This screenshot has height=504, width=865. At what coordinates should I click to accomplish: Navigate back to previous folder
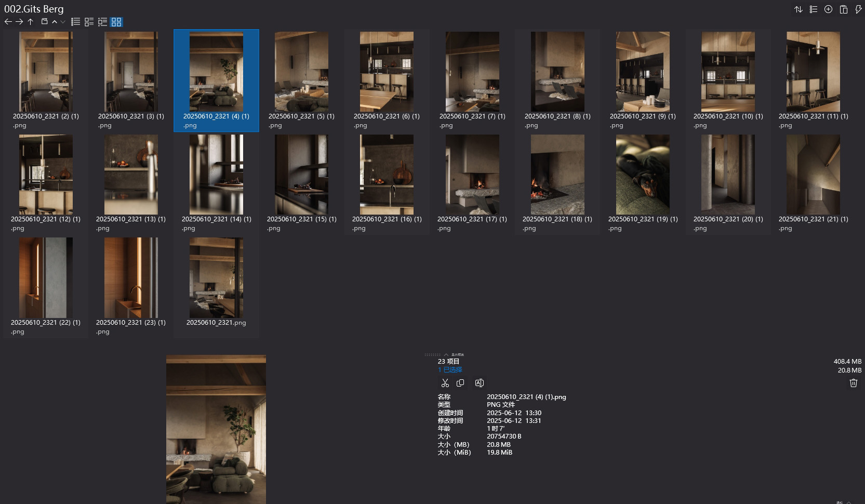coord(8,22)
